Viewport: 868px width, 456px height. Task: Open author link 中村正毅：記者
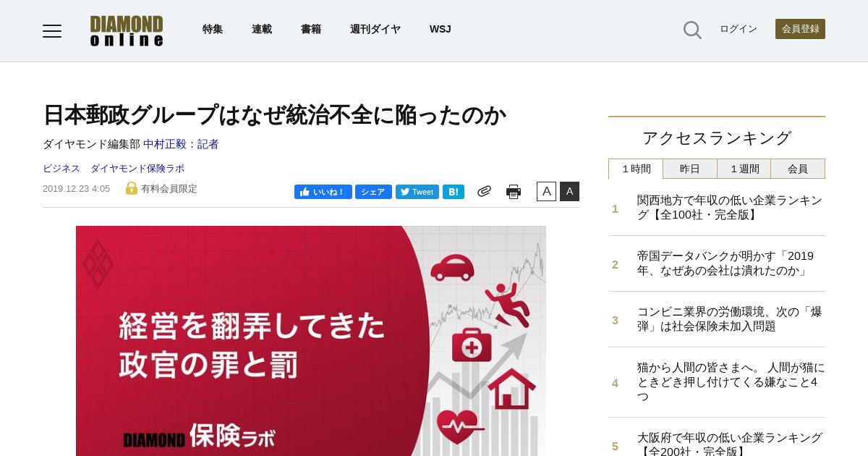[x=181, y=144]
